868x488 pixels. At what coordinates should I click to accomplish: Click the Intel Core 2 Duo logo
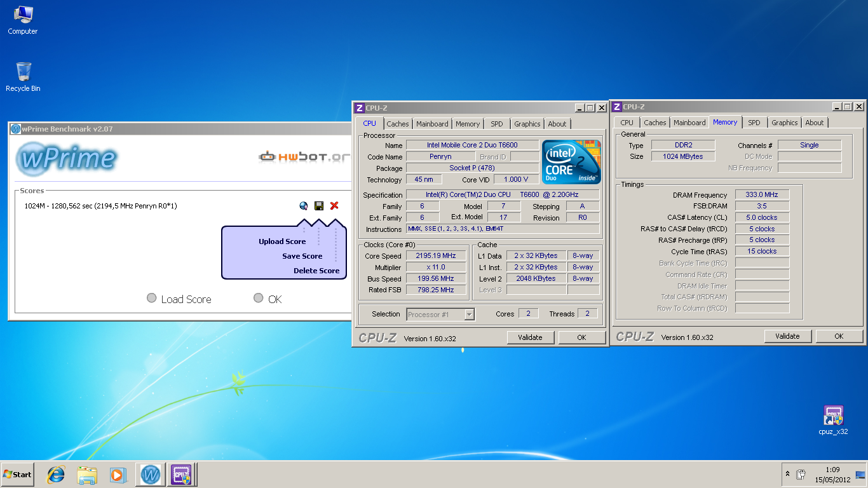pos(571,162)
